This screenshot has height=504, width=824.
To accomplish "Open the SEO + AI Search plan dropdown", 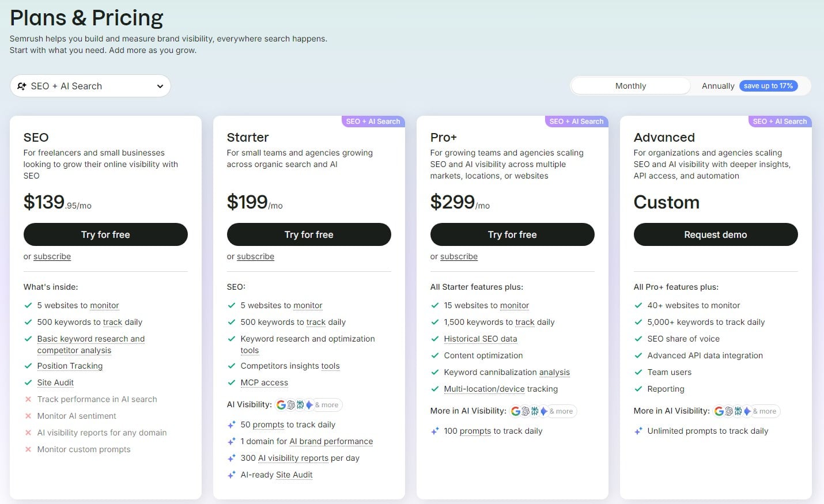I will (90, 86).
